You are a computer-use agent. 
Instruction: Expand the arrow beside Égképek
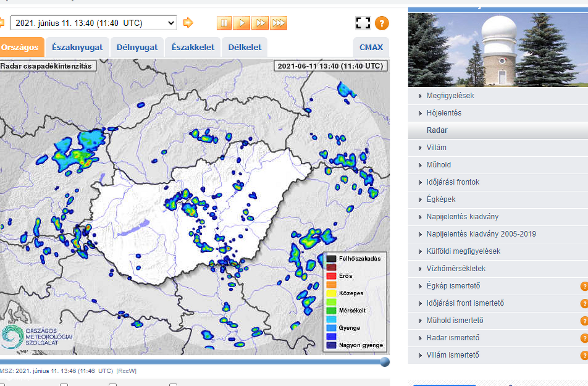coord(420,200)
